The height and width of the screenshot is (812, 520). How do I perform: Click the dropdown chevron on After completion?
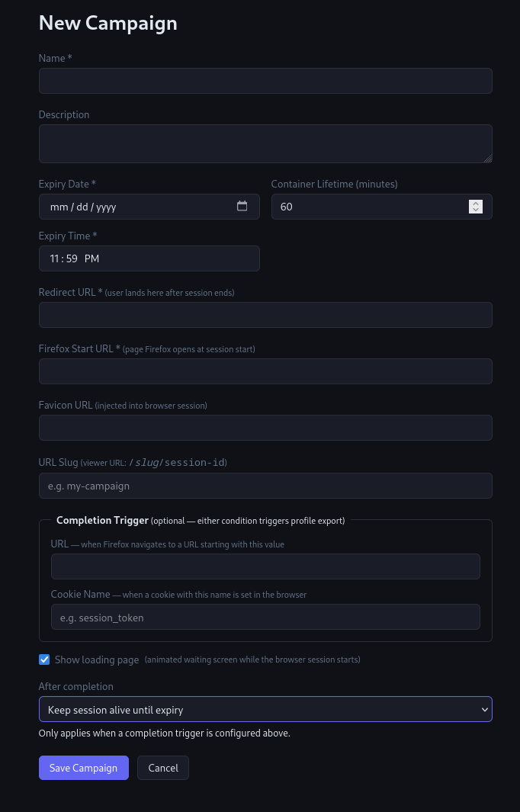[x=484, y=709]
